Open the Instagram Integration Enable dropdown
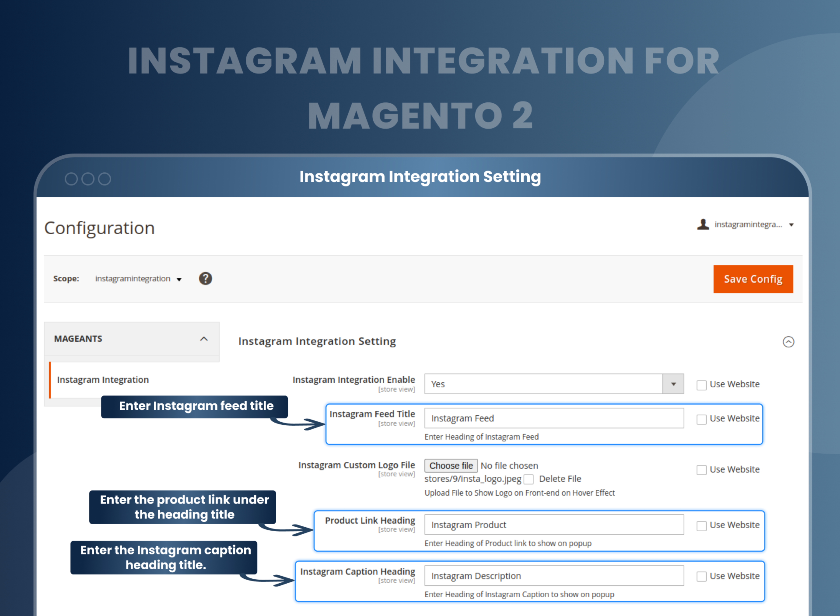840x616 pixels. 554,384
